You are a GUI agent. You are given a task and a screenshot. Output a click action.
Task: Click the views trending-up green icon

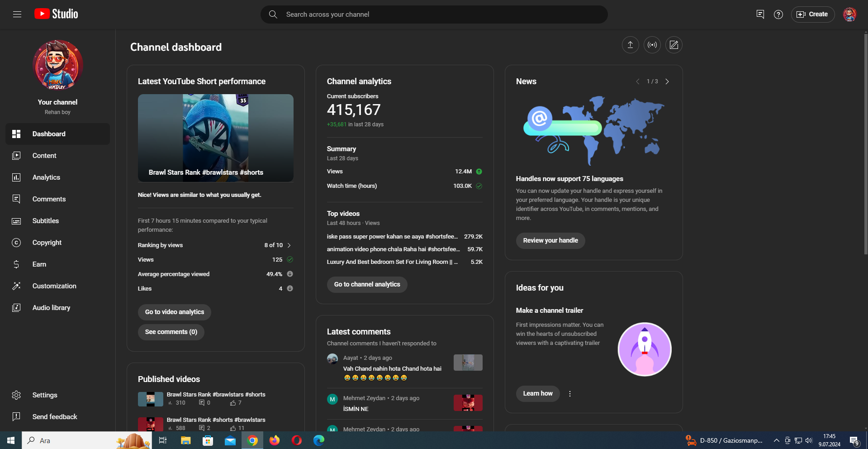pos(479,172)
